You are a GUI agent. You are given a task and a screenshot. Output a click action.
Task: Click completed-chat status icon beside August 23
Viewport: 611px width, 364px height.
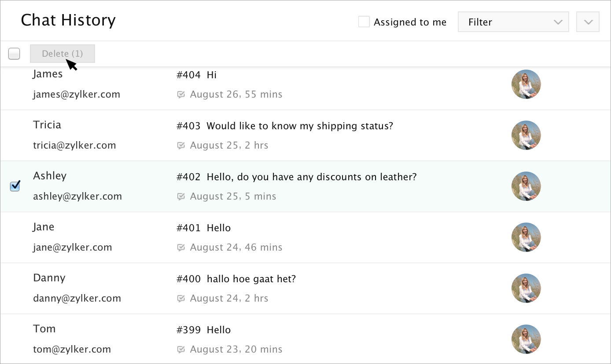click(180, 349)
